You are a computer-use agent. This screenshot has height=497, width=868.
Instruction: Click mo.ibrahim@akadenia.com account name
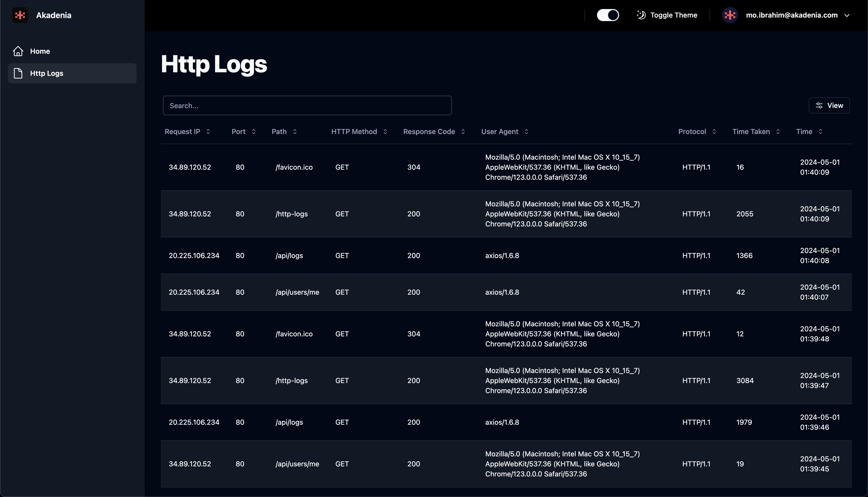click(x=791, y=15)
